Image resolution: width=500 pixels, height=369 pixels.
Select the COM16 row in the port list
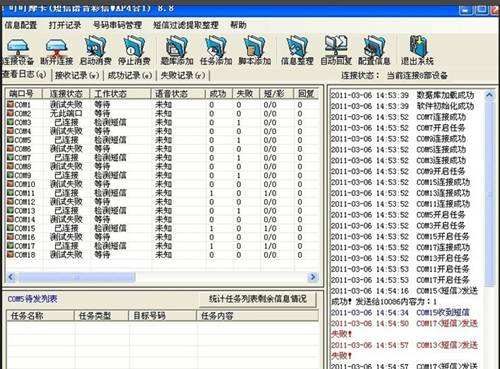click(x=162, y=237)
